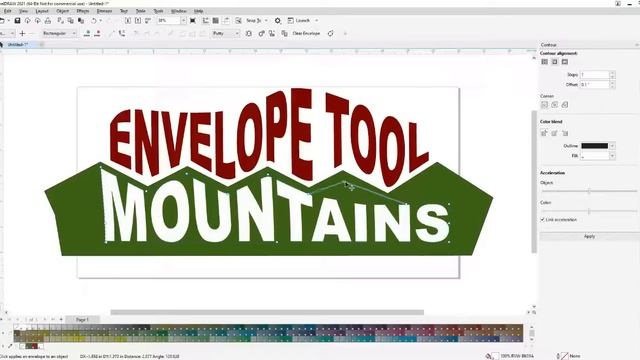Select the Outside contour alignment icon
Viewport: 640px width, 360px height.
[x=565, y=62]
